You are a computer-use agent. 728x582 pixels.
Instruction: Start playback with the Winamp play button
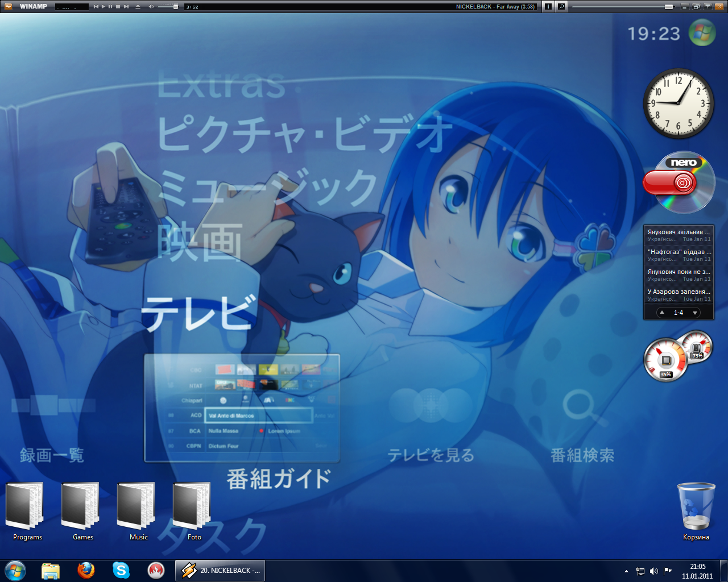[104, 7]
